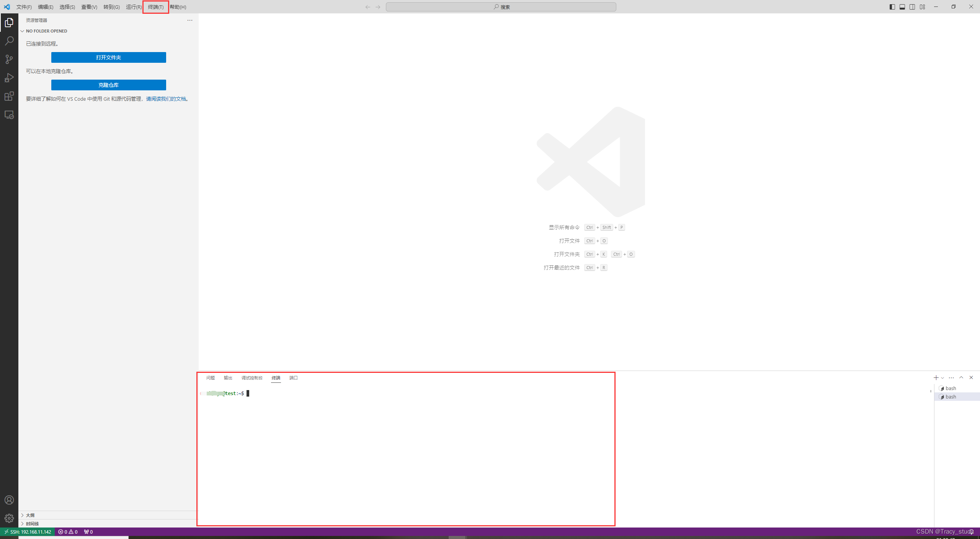Open the terminal launch profile dropdown arrow

pos(942,378)
